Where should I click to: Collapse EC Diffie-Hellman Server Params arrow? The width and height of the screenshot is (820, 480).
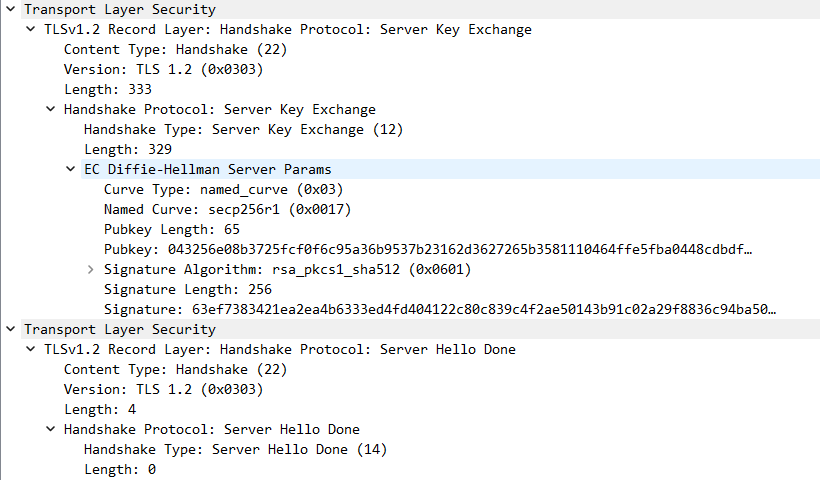[x=71, y=169]
